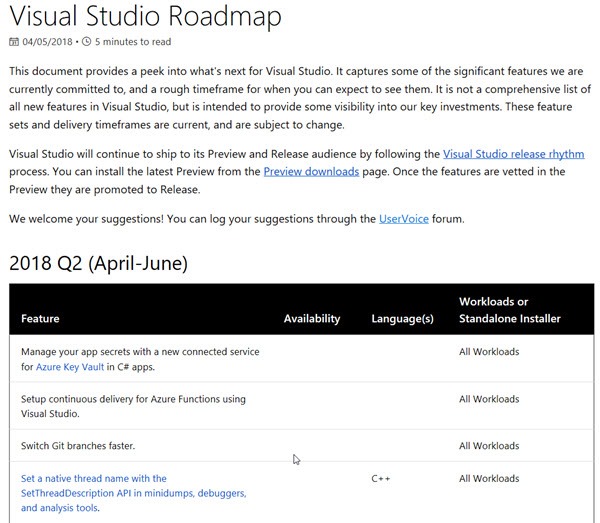The width and height of the screenshot is (600, 523).
Task: Visit the UserVoice forum link
Action: (x=406, y=218)
